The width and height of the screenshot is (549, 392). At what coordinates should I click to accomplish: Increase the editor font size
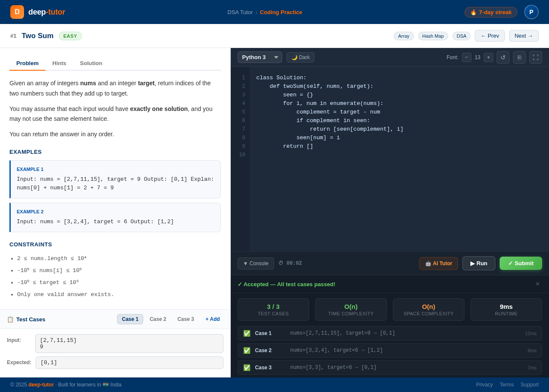pyautogui.click(x=489, y=57)
